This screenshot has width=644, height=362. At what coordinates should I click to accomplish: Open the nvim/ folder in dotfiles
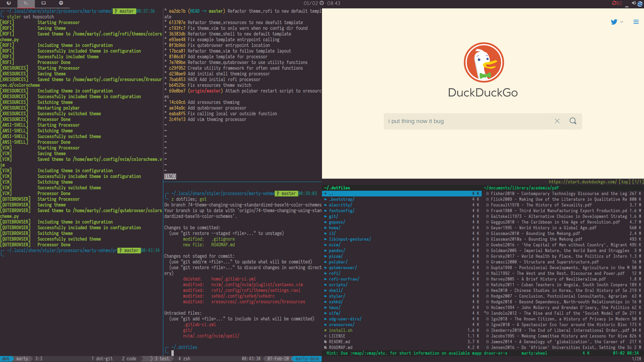334,245
